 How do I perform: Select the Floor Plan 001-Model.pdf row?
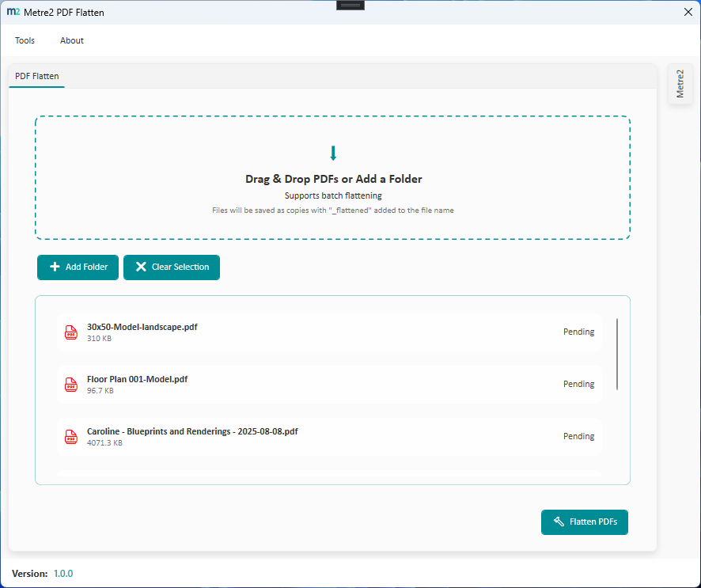[x=332, y=385]
